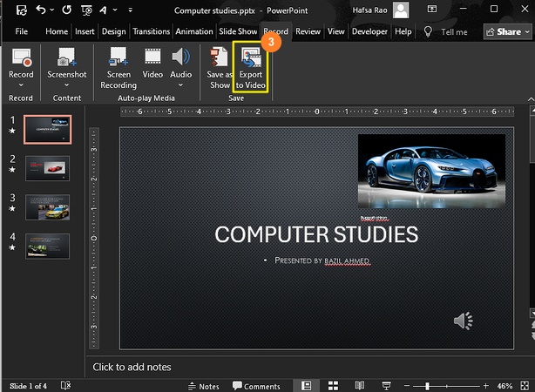
Task: Click the Share button
Action: point(508,31)
